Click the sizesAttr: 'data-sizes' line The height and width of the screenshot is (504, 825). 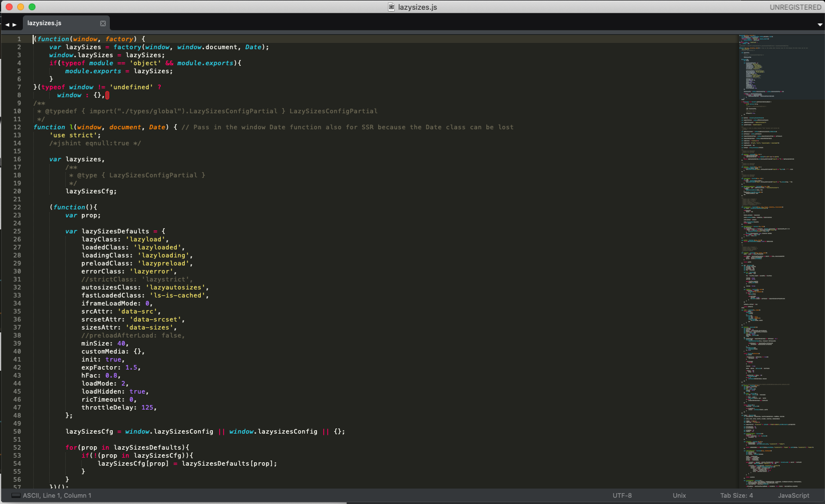tap(129, 327)
